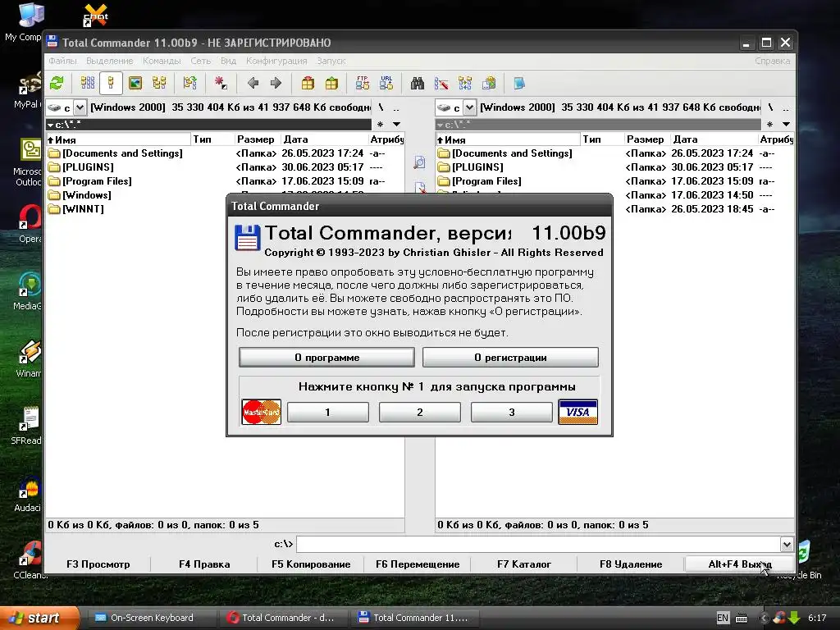
Task: Click the floppy disk icon in the dialog
Action: (x=248, y=237)
